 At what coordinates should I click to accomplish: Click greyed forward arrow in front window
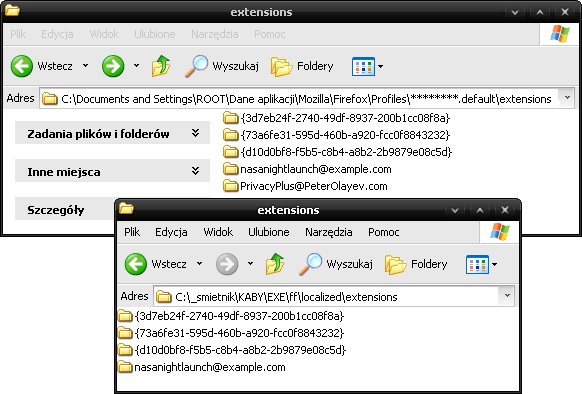pos(227,264)
